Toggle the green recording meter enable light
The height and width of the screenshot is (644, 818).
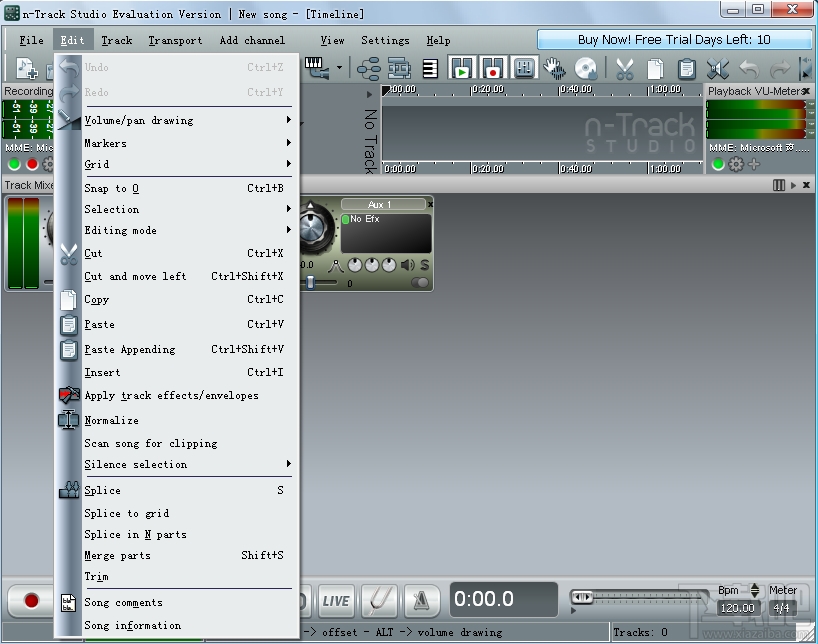pos(14,164)
